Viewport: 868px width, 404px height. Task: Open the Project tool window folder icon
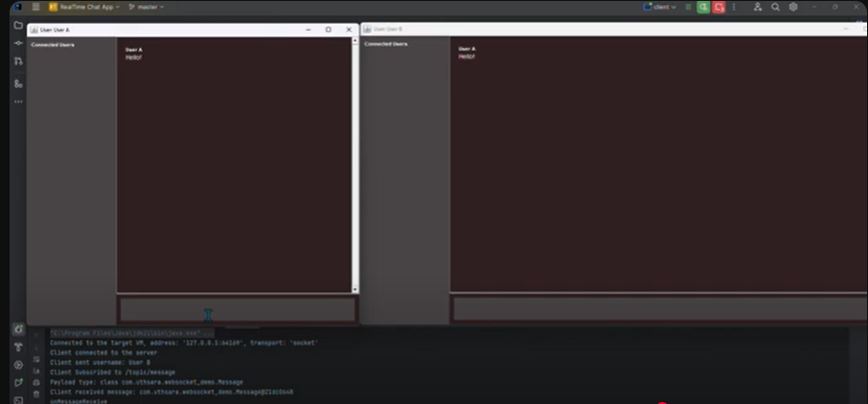(x=18, y=26)
